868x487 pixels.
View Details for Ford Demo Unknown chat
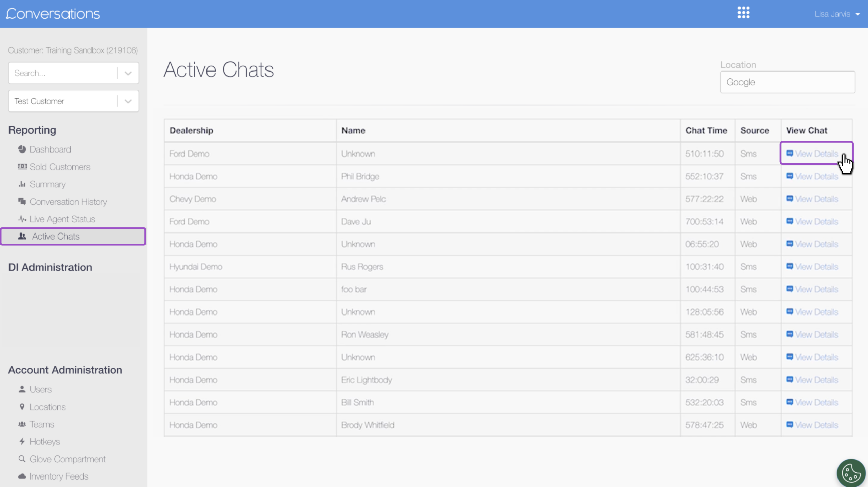(816, 154)
